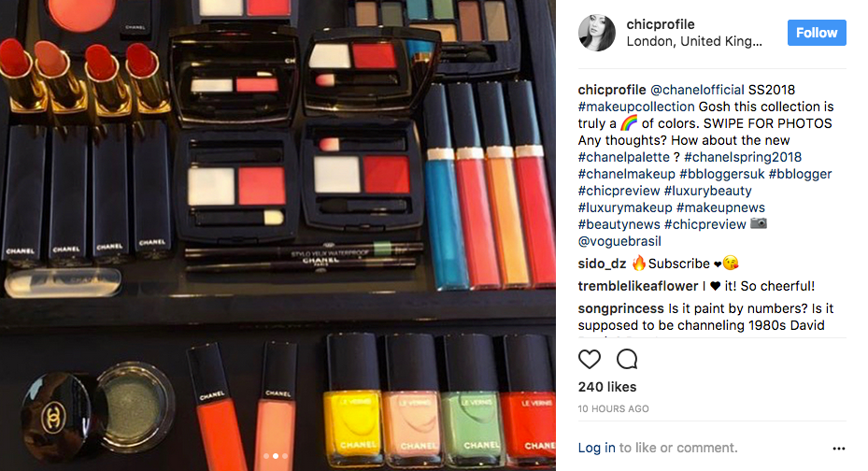Like the post with the heart icon

pos(589,359)
